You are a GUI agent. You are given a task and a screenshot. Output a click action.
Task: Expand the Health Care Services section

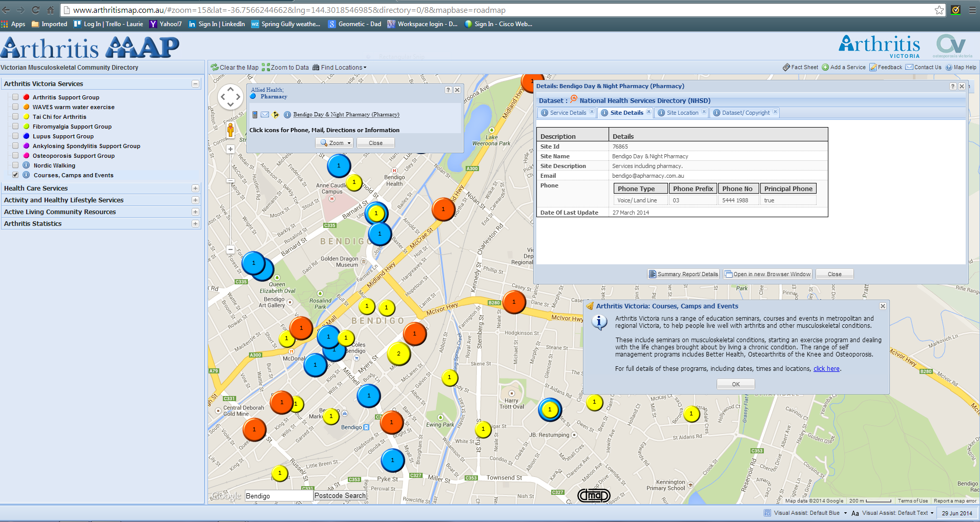pyautogui.click(x=195, y=188)
